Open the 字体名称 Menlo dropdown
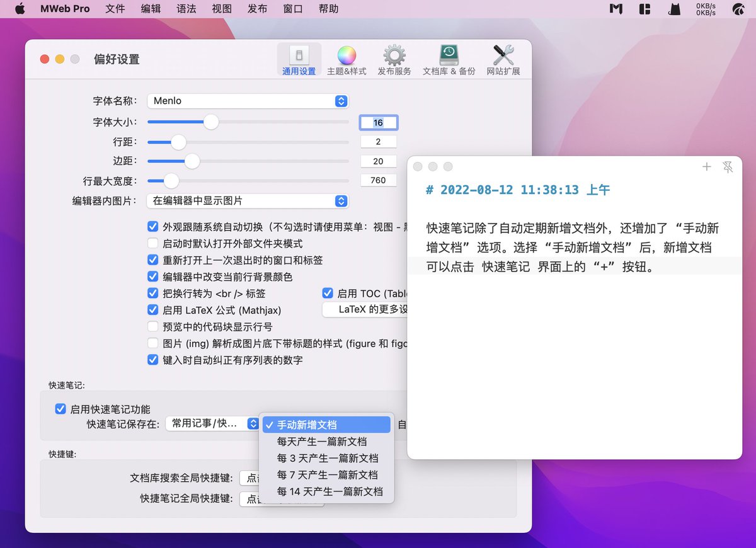Viewport: 756px width, 548px height. point(248,101)
